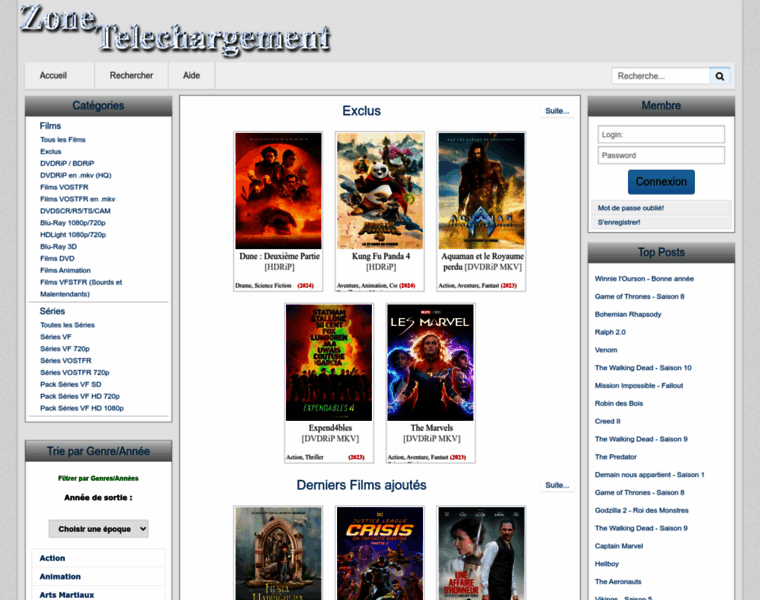Open Kung Fu Panda 4 poster
The image size is (760, 600).
coord(380,191)
